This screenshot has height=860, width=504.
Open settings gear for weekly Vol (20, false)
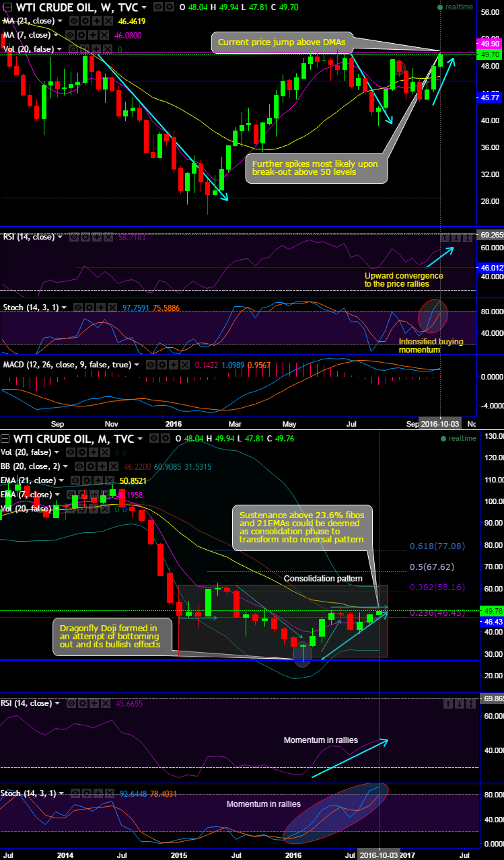coord(85,49)
